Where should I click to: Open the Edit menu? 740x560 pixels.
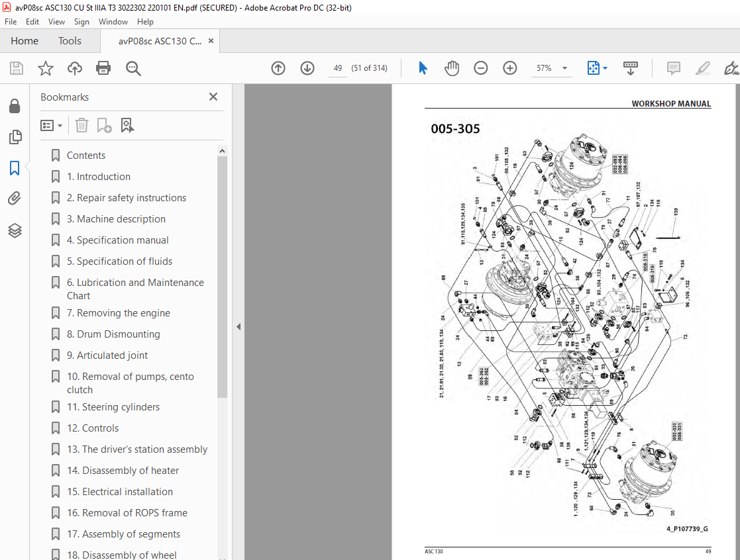[x=32, y=22]
